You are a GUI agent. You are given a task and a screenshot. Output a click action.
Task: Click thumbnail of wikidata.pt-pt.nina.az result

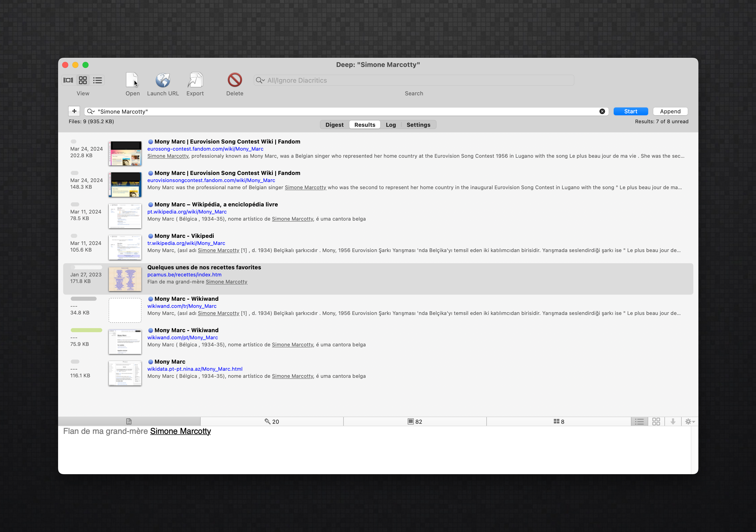click(x=125, y=373)
